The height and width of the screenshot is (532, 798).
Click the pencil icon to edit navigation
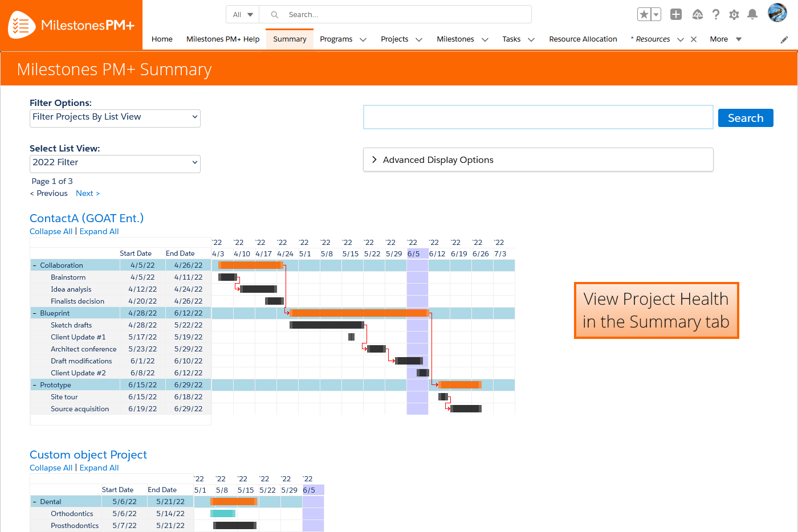(784, 39)
